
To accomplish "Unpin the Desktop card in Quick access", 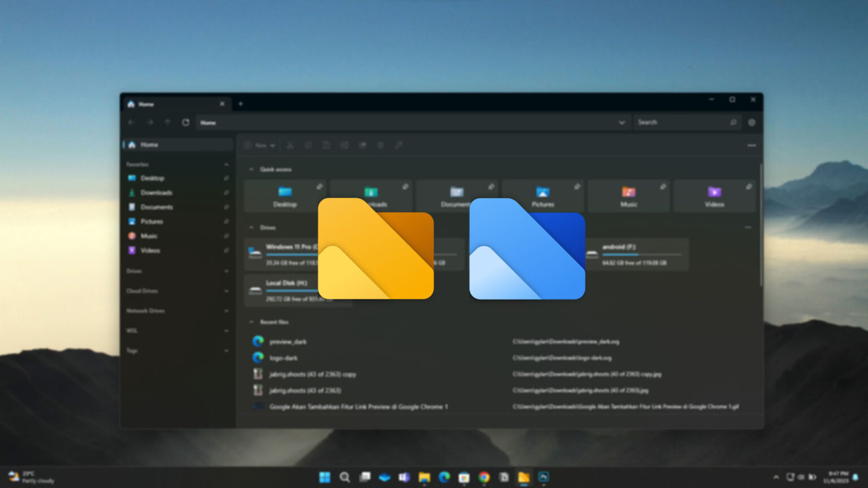I will coord(319,186).
